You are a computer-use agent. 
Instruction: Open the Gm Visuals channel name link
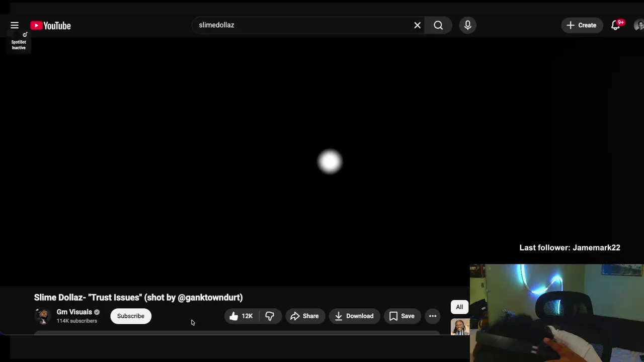coord(74,312)
